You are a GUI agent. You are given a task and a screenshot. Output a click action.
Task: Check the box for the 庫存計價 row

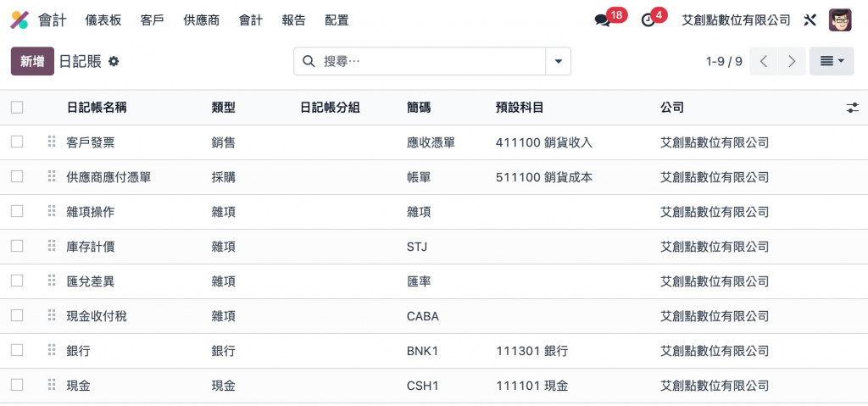point(17,246)
